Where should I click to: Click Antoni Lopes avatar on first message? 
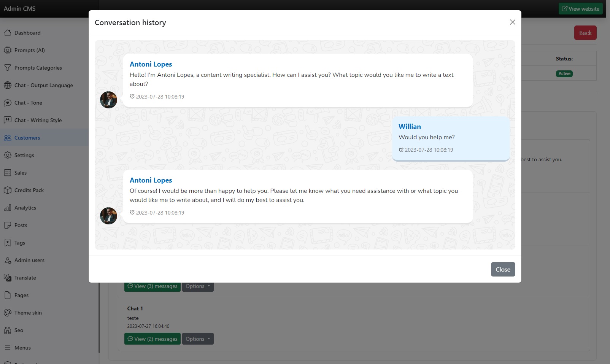click(108, 100)
